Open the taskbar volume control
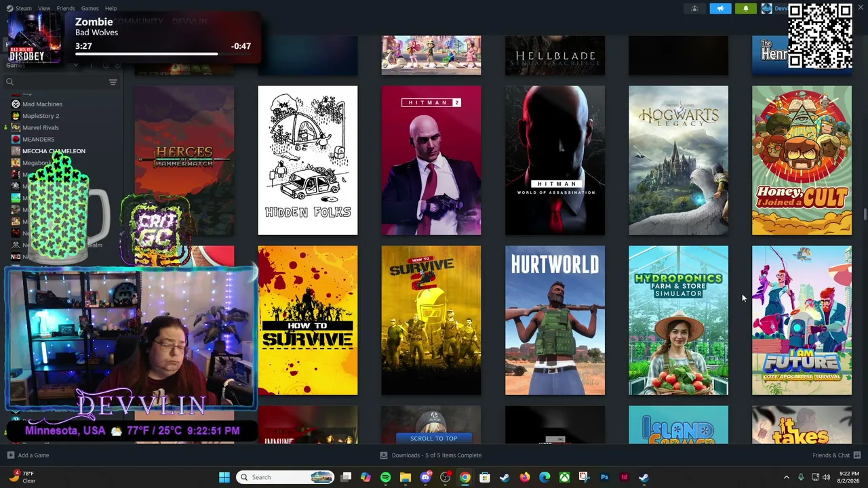This screenshot has width=868, height=488. [827, 477]
